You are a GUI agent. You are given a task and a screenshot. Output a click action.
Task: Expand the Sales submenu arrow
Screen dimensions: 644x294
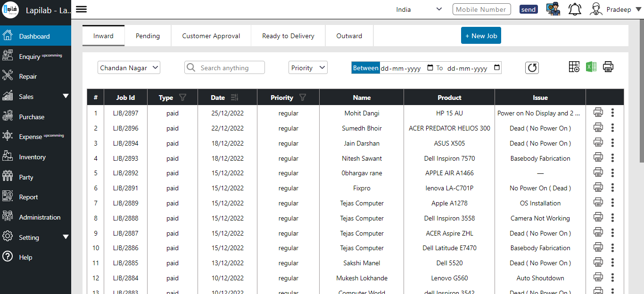tap(66, 96)
